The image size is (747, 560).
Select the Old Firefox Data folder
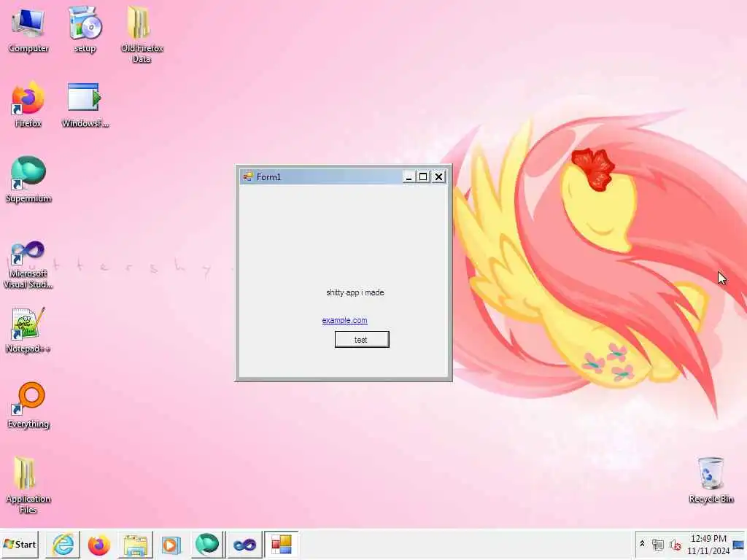click(x=142, y=35)
